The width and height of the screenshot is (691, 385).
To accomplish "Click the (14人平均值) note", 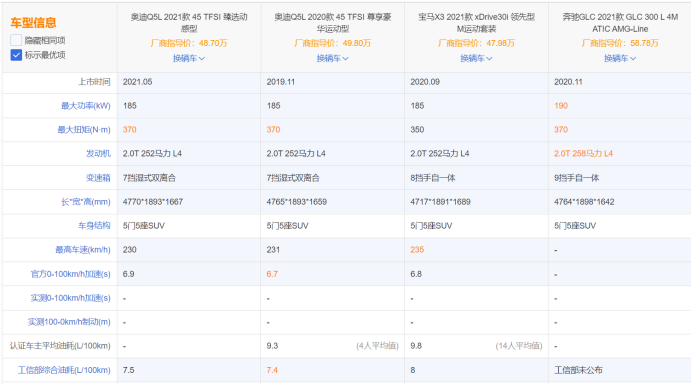I will pyautogui.click(x=519, y=346).
